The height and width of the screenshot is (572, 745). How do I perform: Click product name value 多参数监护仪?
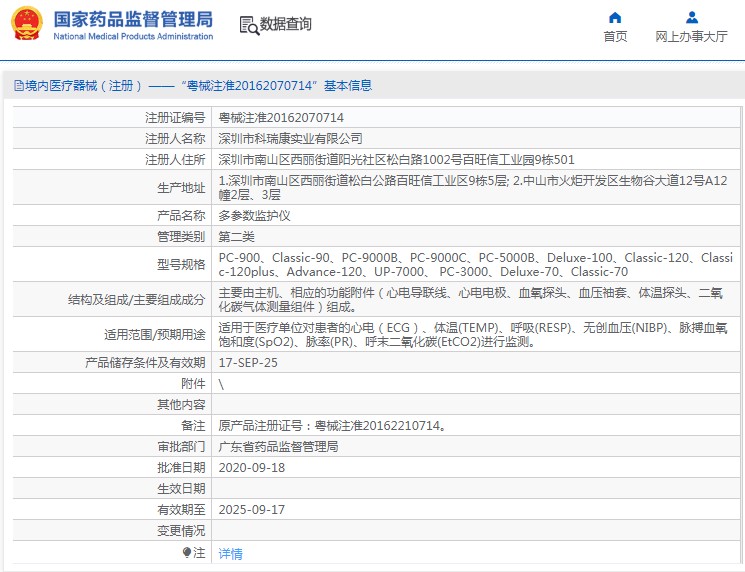tap(255, 215)
